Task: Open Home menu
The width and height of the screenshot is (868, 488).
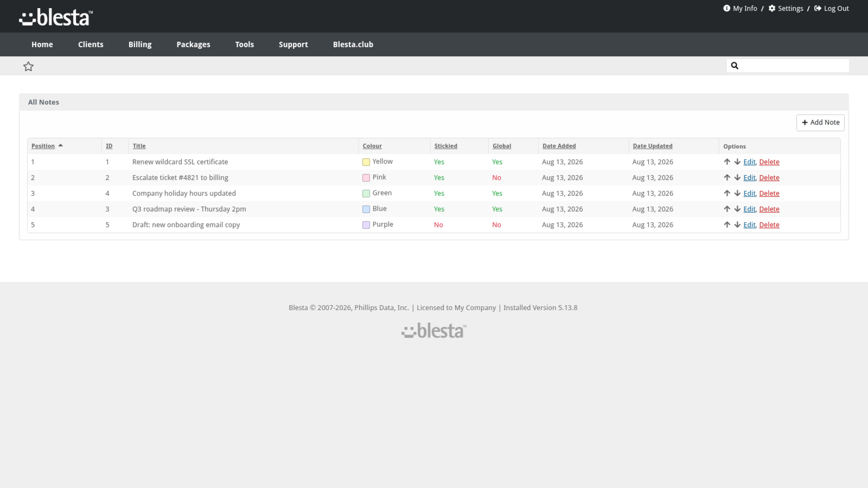Action: point(42,44)
